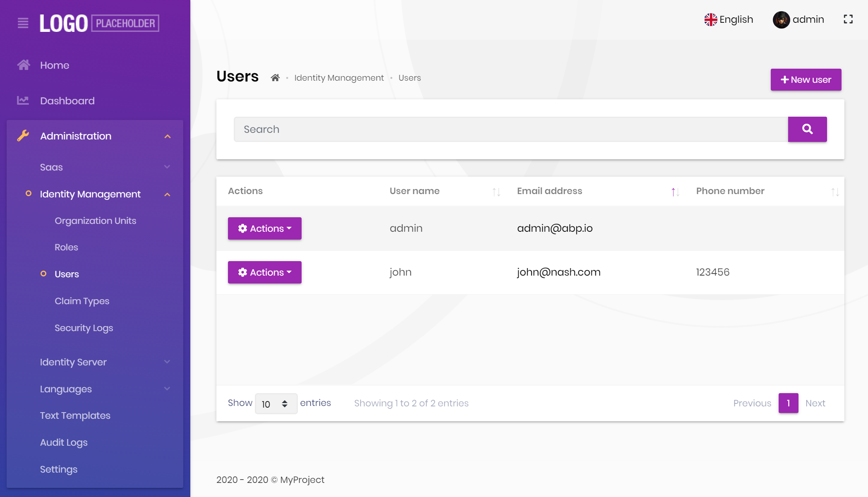Sort the Phone number column
The height and width of the screenshot is (497, 868).
coord(835,192)
